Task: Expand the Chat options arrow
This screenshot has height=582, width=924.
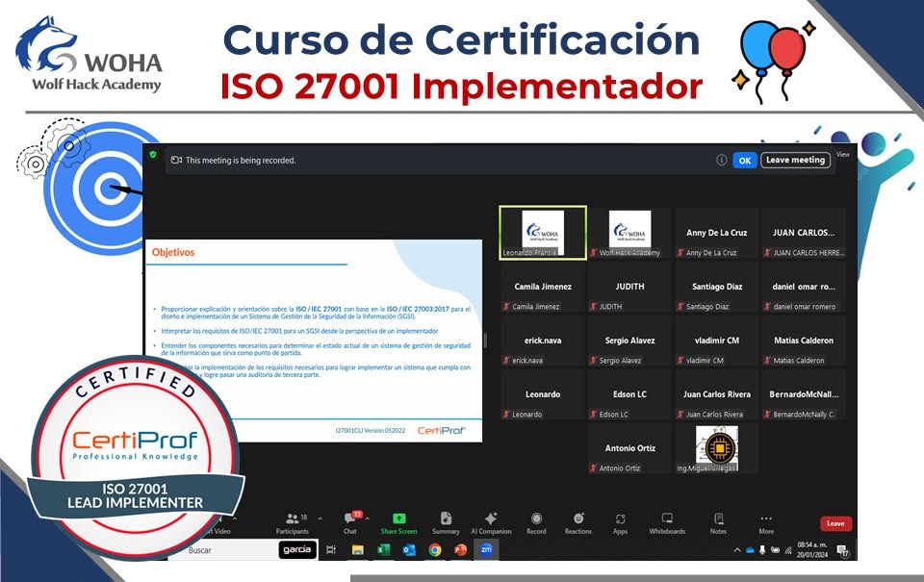Action: (x=367, y=519)
